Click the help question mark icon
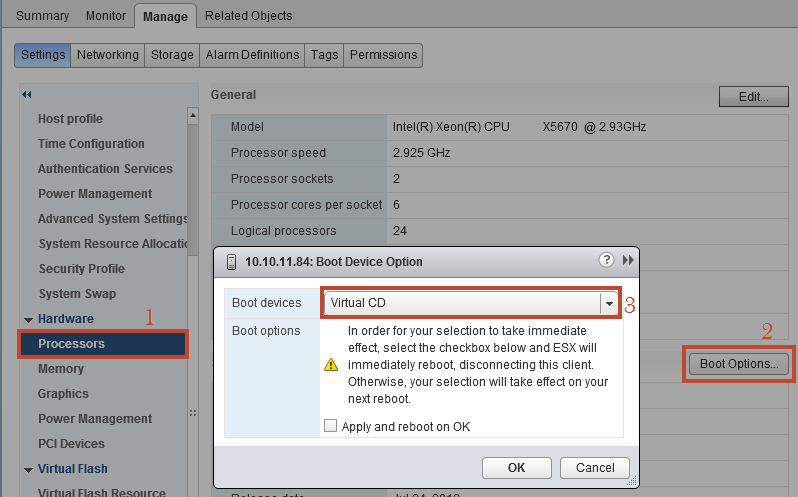The width and height of the screenshot is (798, 497). (606, 260)
